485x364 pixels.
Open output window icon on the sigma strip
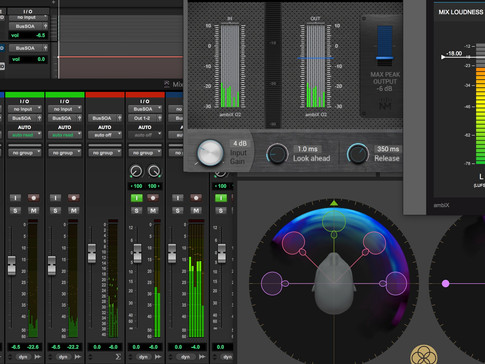coord(120,118)
